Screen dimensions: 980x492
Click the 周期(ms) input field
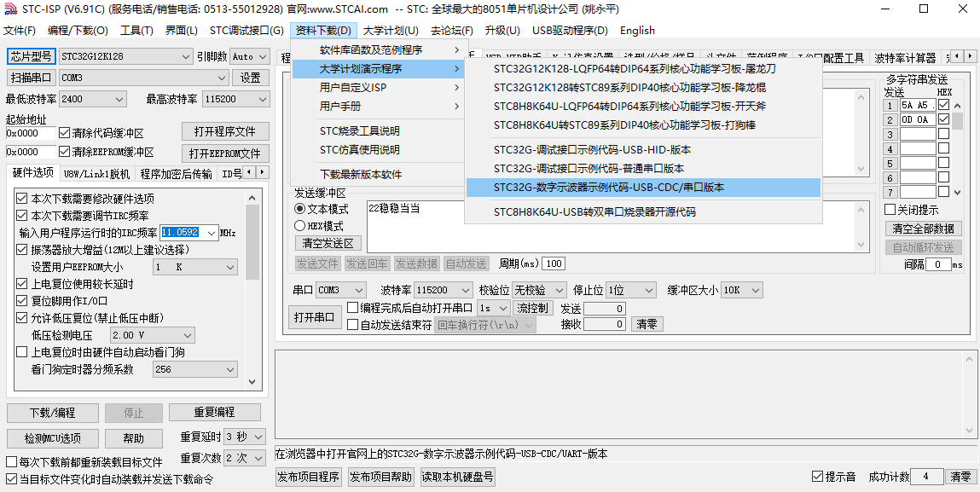point(554,263)
